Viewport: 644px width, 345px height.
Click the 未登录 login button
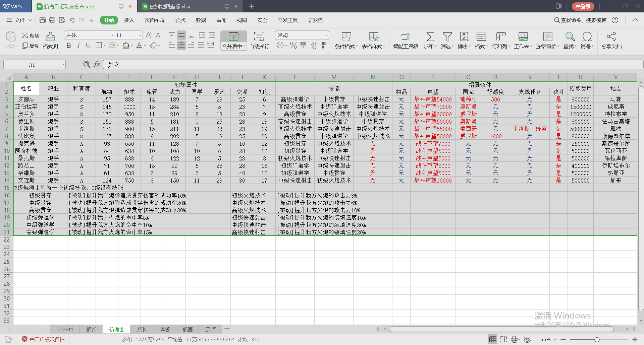[583, 6]
